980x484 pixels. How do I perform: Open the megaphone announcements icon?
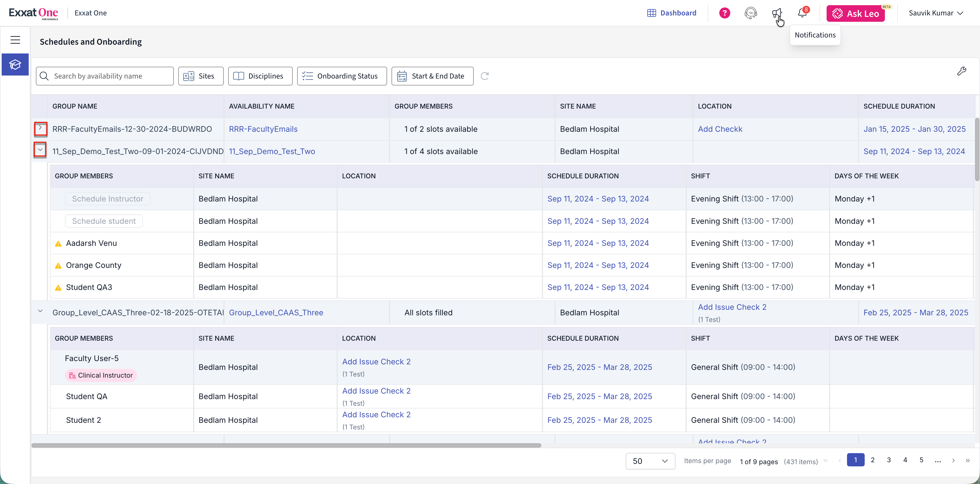776,13
